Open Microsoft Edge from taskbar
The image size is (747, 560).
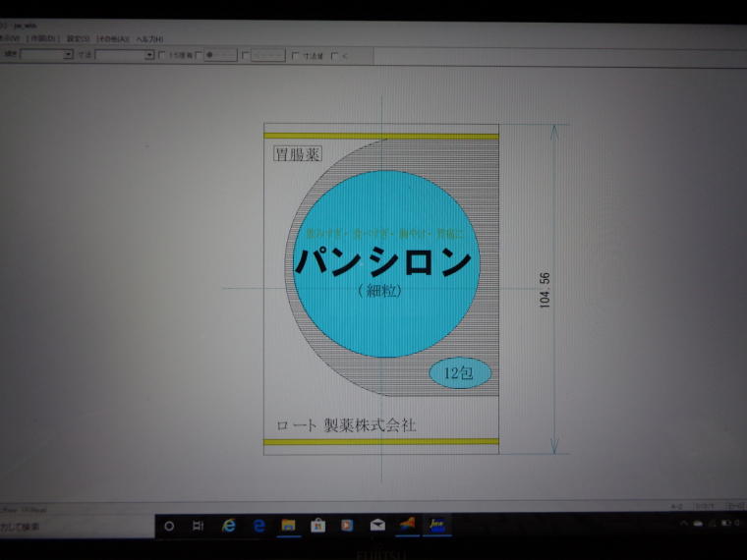pos(259,526)
